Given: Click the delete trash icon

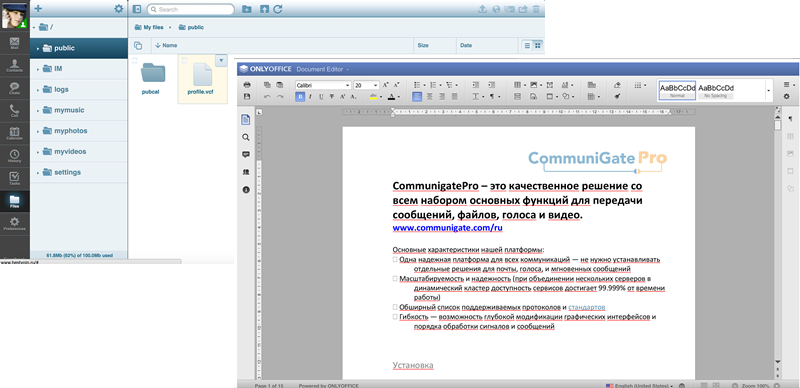Looking at the screenshot, I should click(536, 9).
